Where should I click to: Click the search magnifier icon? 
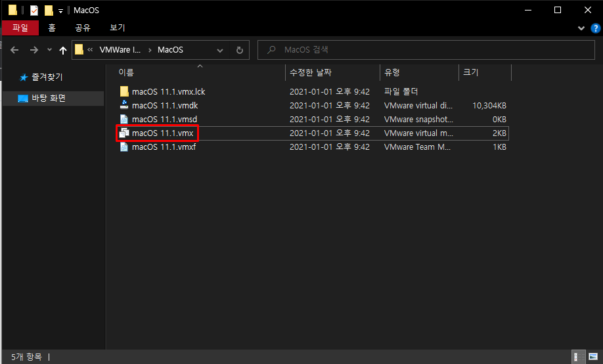[271, 50]
